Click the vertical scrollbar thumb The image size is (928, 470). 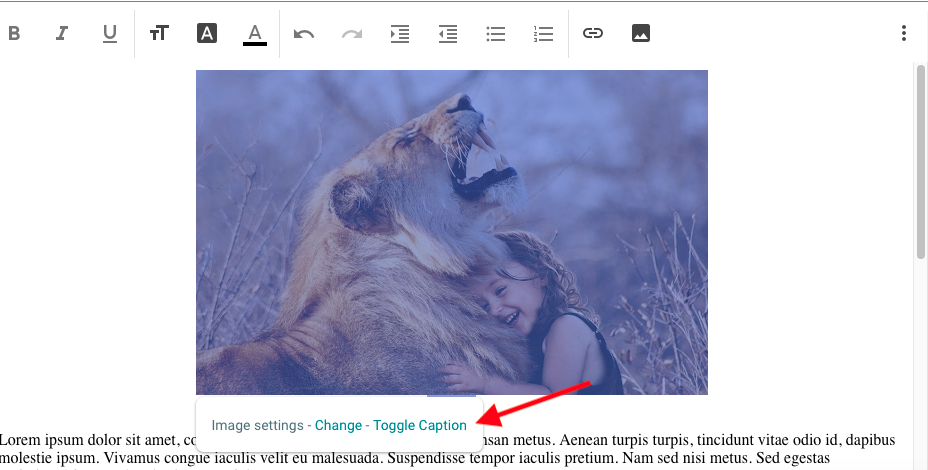921,160
